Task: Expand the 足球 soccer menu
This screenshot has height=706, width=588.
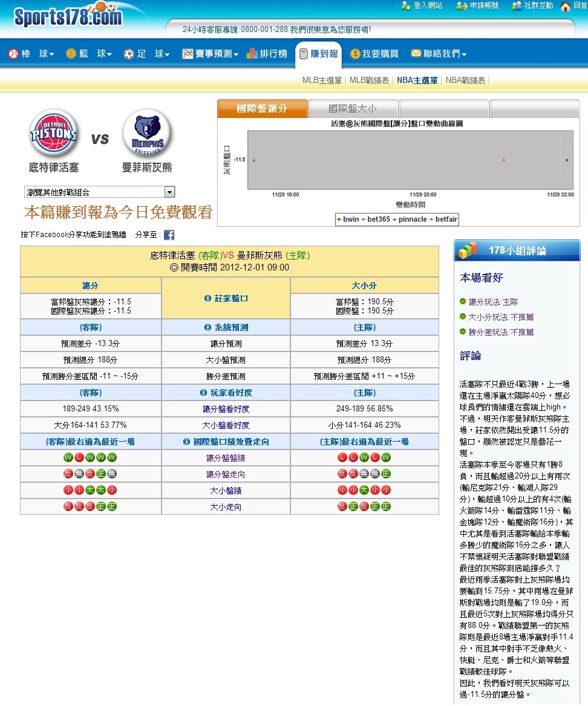Action: point(147,54)
